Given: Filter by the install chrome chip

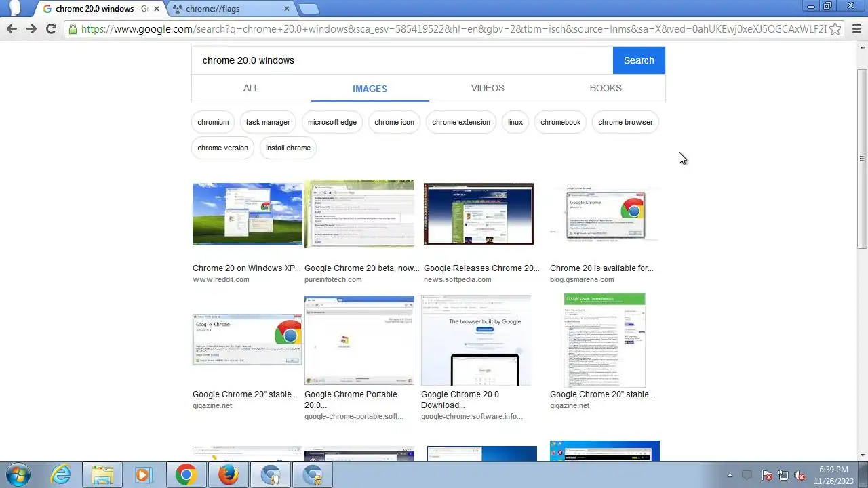Looking at the screenshot, I should (288, 148).
